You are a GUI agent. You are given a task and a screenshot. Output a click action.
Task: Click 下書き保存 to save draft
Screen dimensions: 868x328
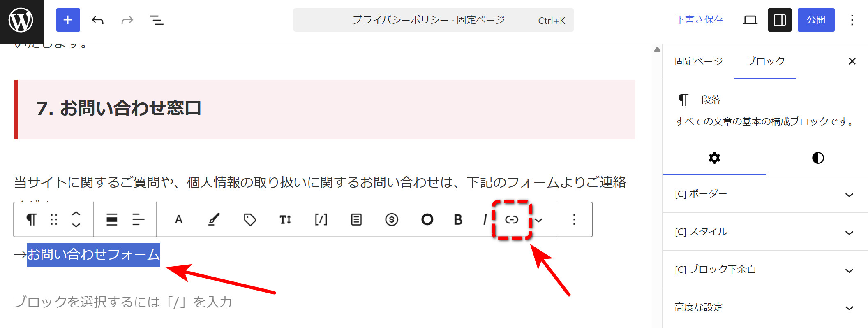(699, 20)
